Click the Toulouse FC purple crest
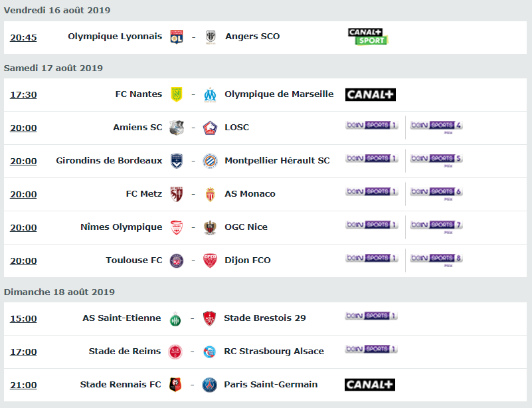The height and width of the screenshot is (408, 532). (177, 261)
